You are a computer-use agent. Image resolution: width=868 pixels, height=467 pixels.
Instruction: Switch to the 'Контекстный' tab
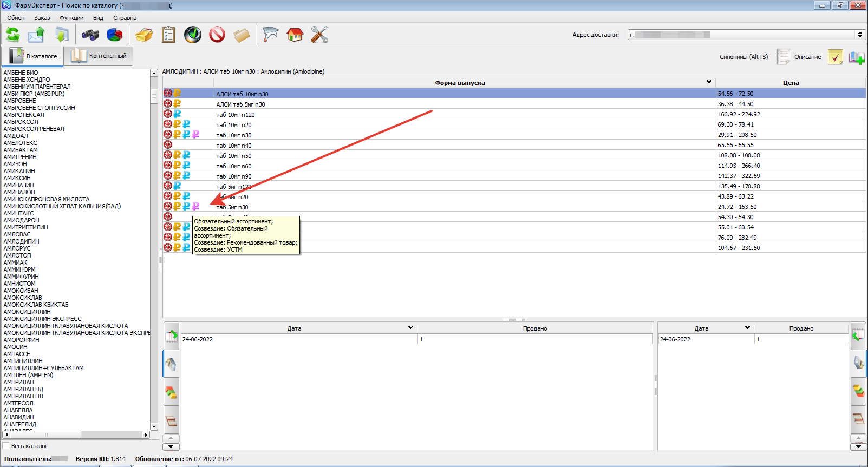click(99, 56)
